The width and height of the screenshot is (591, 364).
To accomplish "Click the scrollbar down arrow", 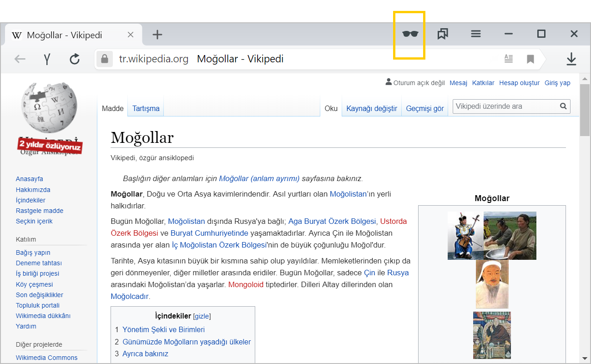I will (585, 358).
